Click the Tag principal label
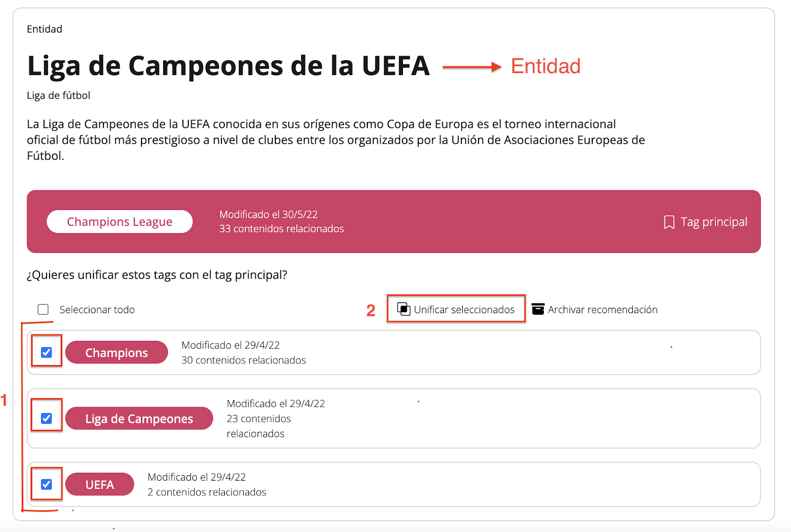791x532 pixels. (x=713, y=222)
